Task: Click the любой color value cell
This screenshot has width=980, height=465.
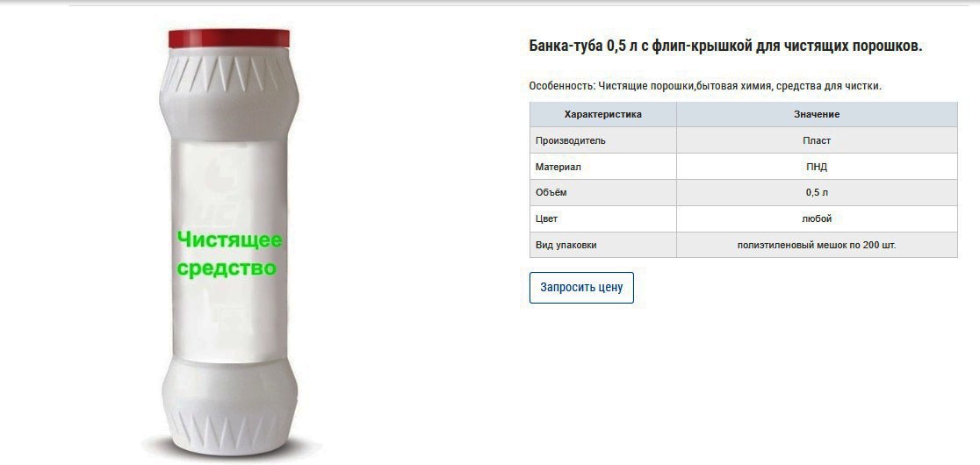Action: 817,219
